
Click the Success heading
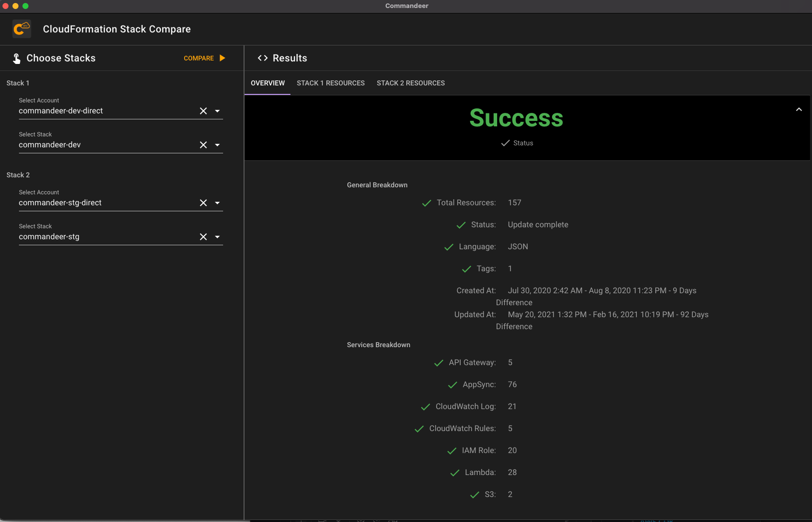coord(516,118)
